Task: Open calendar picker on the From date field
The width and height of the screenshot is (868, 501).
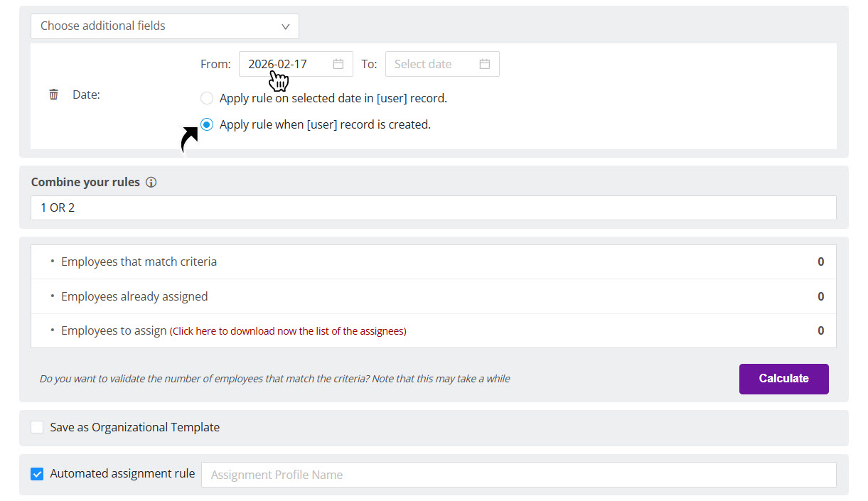Action: [x=338, y=63]
